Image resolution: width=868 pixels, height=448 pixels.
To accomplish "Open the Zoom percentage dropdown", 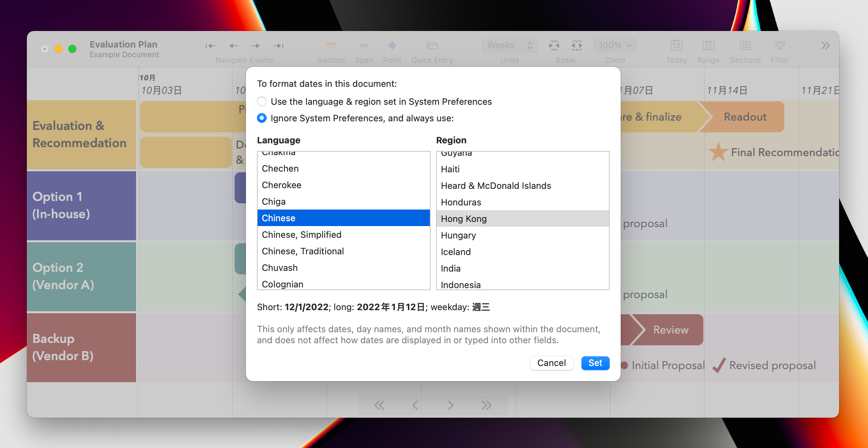I will click(615, 45).
